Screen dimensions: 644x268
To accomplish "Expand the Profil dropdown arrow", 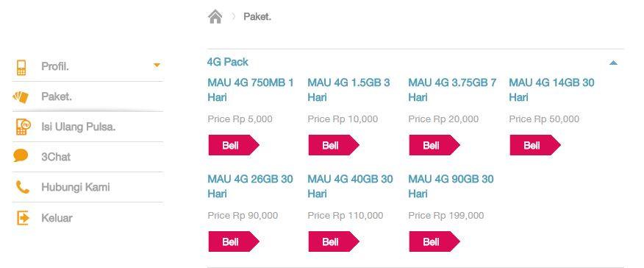I will [x=157, y=66].
